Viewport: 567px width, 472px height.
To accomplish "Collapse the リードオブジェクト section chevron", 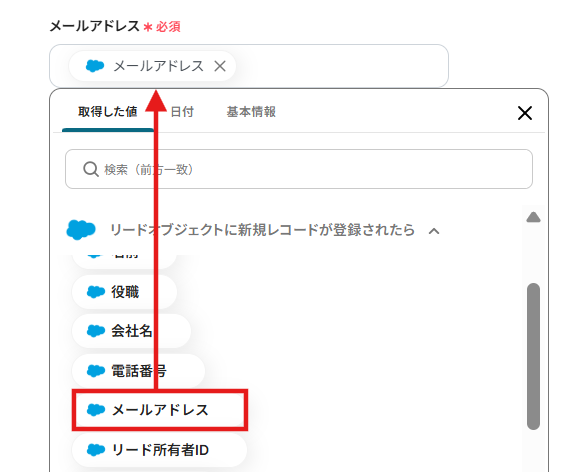I will [434, 231].
